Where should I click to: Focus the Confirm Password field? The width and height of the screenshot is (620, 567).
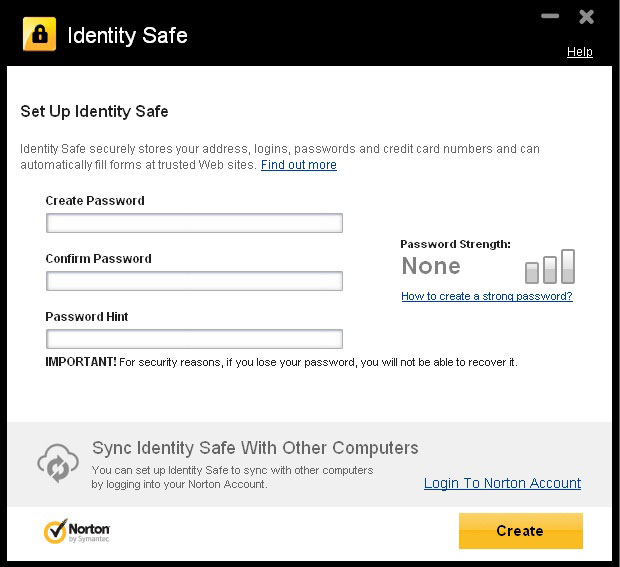pos(194,281)
